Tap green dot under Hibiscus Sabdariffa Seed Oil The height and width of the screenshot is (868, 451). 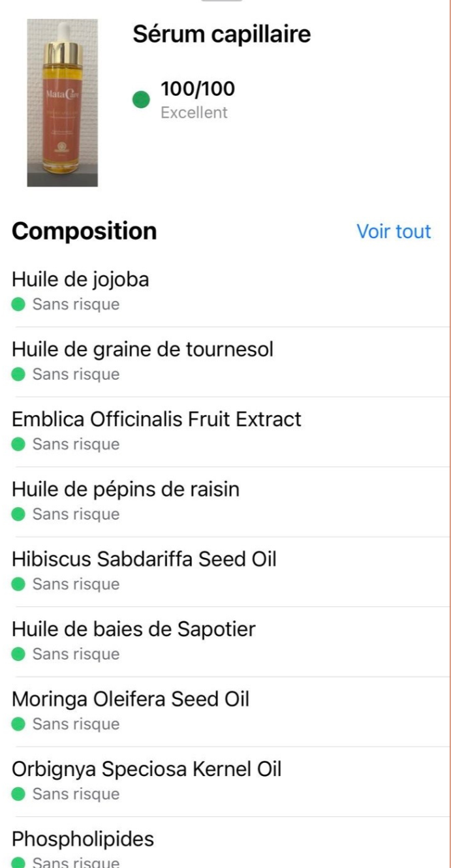click(x=19, y=583)
